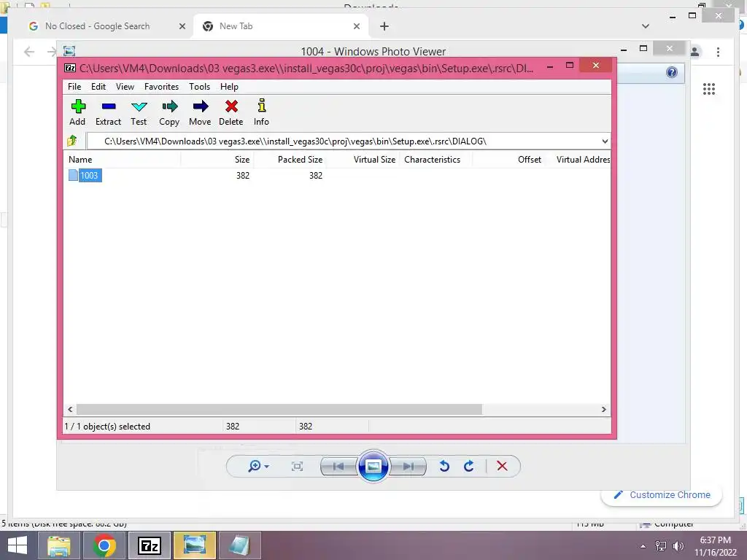Open Chrome three-dot menu

click(718, 52)
